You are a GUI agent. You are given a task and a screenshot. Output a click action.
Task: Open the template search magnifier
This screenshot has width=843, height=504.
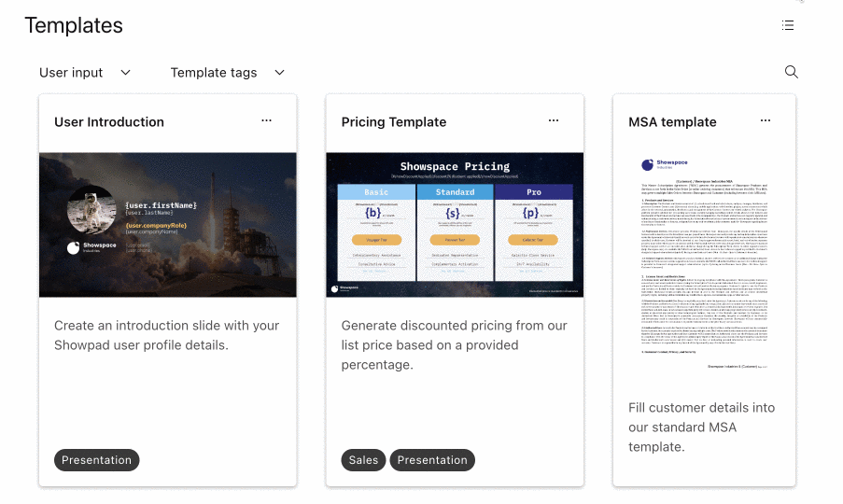click(x=791, y=72)
